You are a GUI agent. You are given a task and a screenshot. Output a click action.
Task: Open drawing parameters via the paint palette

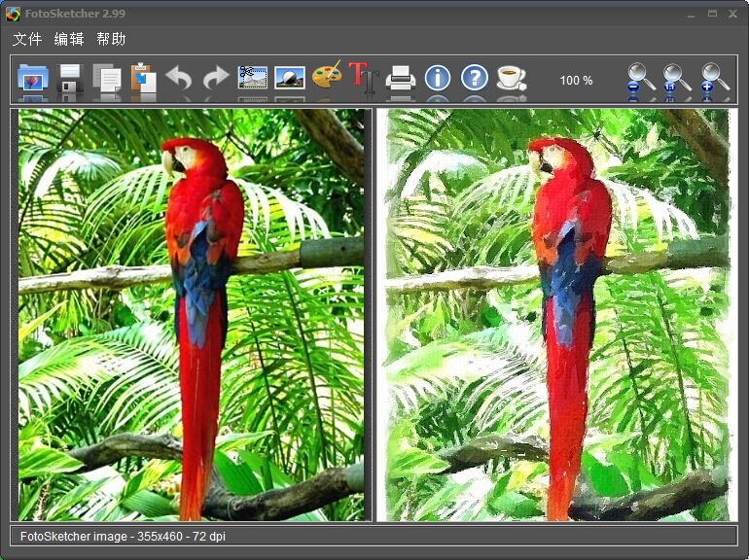[x=327, y=76]
